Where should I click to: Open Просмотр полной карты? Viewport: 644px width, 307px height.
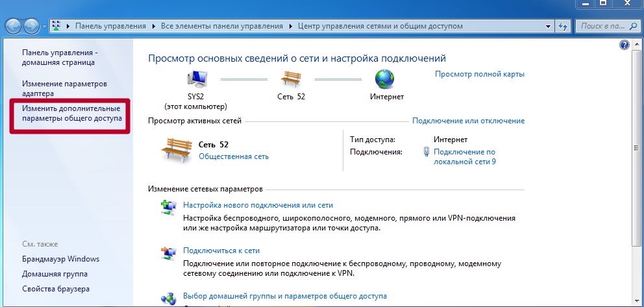[x=480, y=74]
